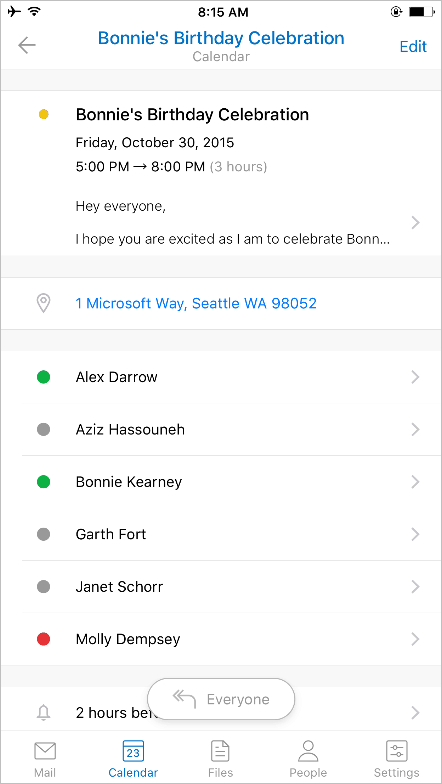Select the Janet Schorr attendee row

[231, 587]
